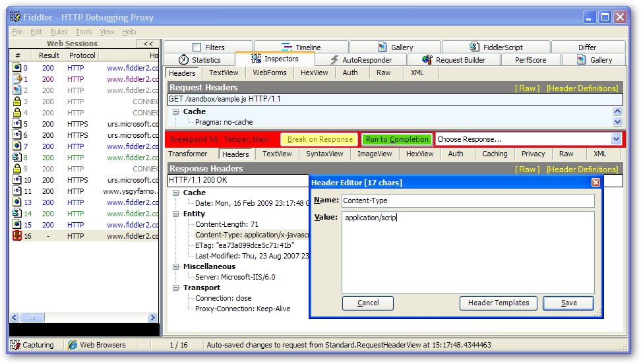The image size is (641, 364).
Task: Click the Break on Response button
Action: (x=320, y=139)
